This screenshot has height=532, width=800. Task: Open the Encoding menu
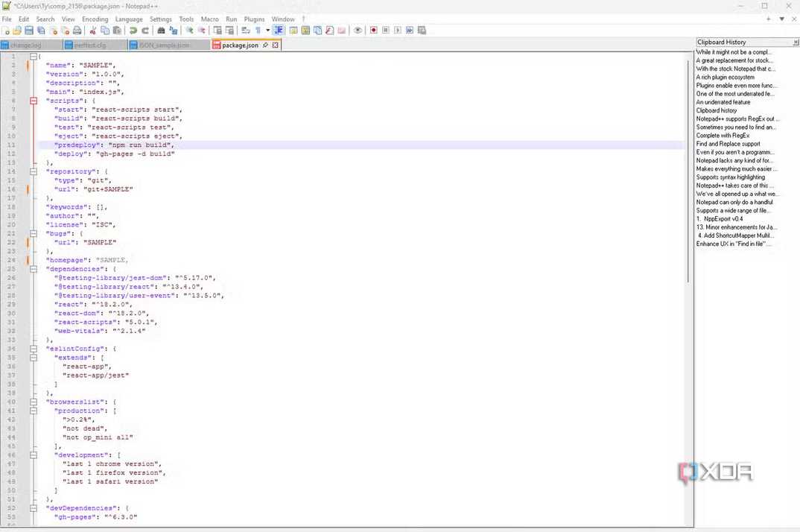point(95,19)
